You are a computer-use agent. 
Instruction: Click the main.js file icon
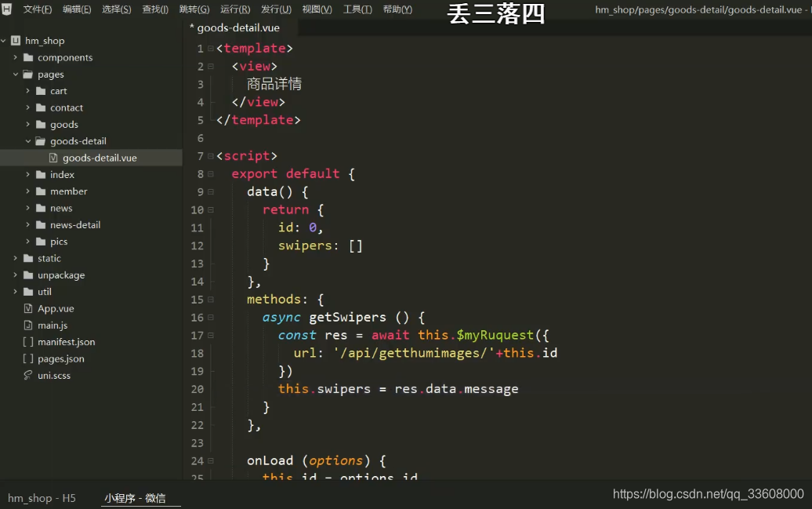pos(28,325)
